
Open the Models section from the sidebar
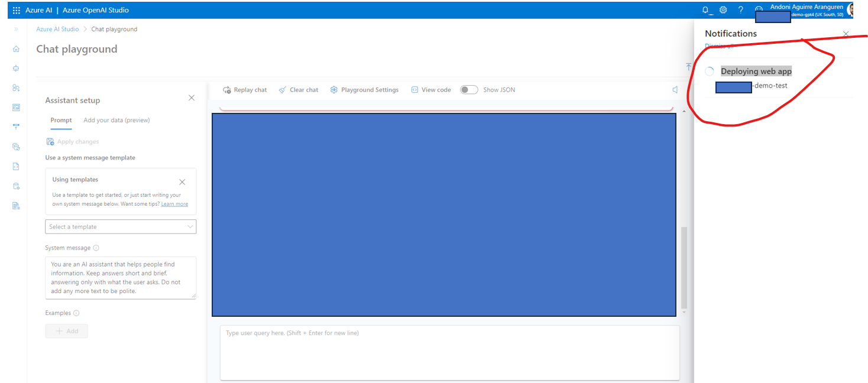tap(16, 87)
